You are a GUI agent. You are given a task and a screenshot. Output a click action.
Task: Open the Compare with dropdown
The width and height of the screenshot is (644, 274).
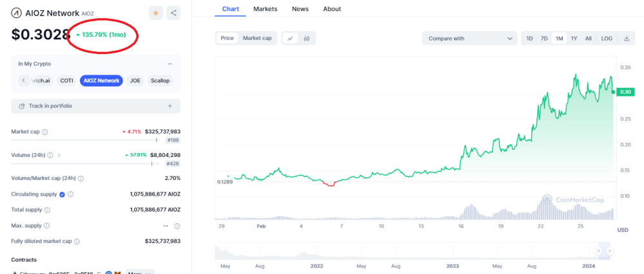(469, 39)
